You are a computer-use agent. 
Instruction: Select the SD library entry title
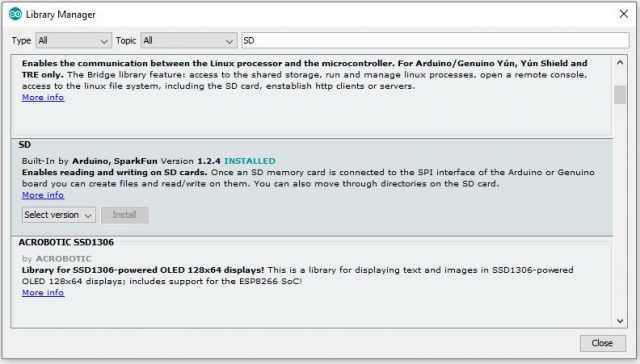[x=24, y=144]
